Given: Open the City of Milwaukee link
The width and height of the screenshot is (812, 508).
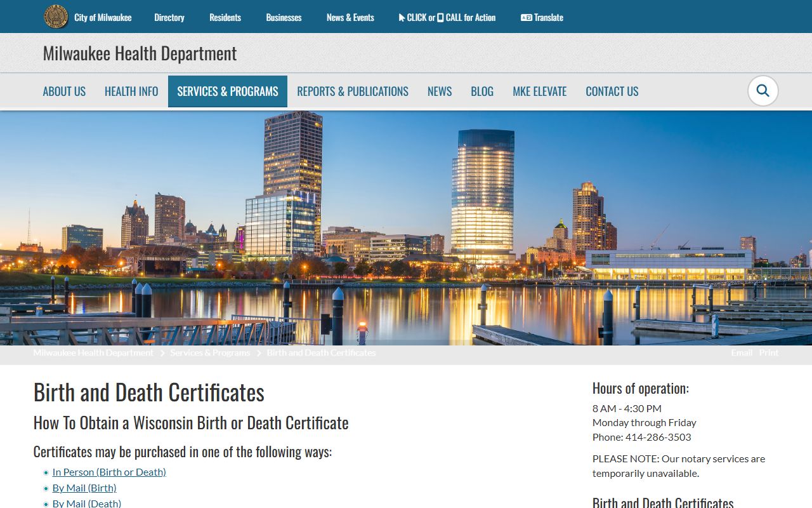Looking at the screenshot, I should [x=103, y=17].
